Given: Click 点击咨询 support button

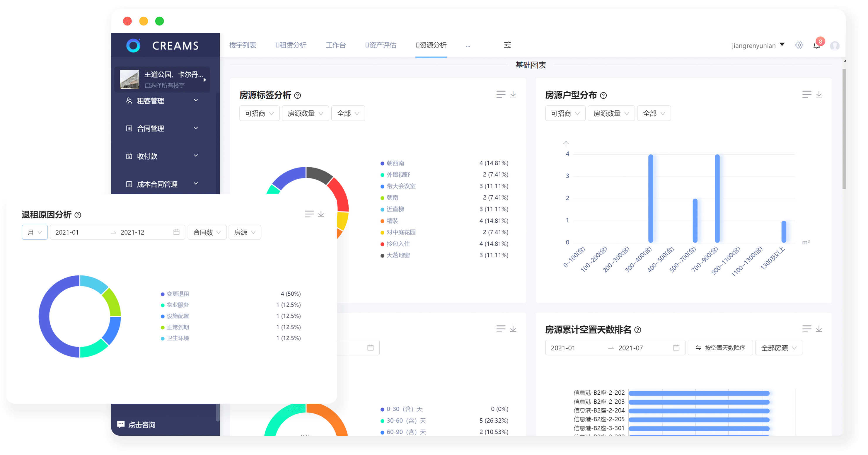Looking at the screenshot, I should pos(136,424).
